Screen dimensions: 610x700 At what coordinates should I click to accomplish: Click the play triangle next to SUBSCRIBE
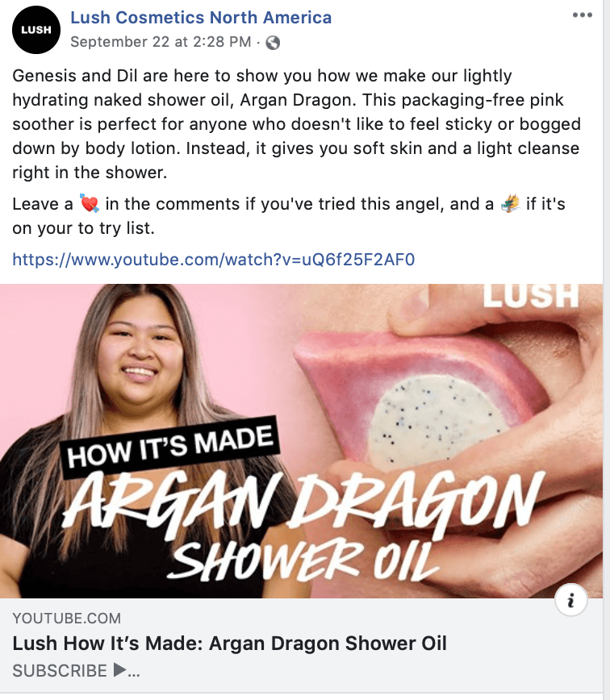119,669
